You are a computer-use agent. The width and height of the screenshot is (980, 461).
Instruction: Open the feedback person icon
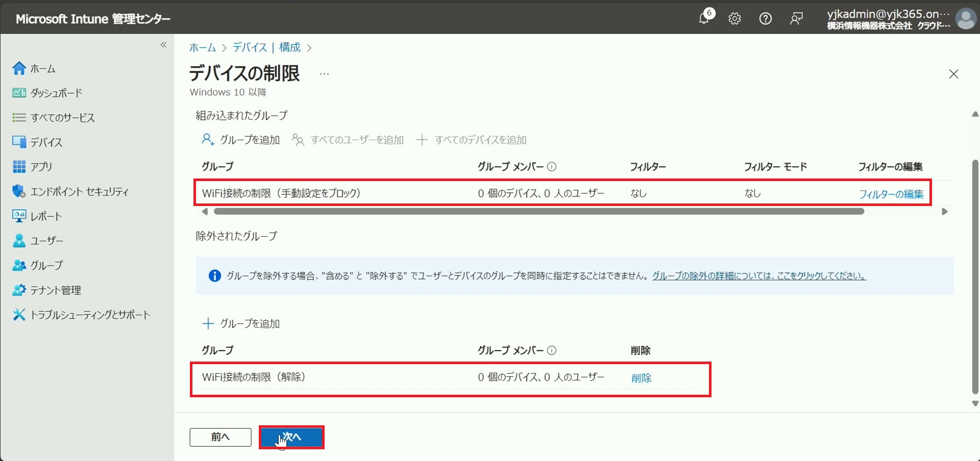(796, 19)
